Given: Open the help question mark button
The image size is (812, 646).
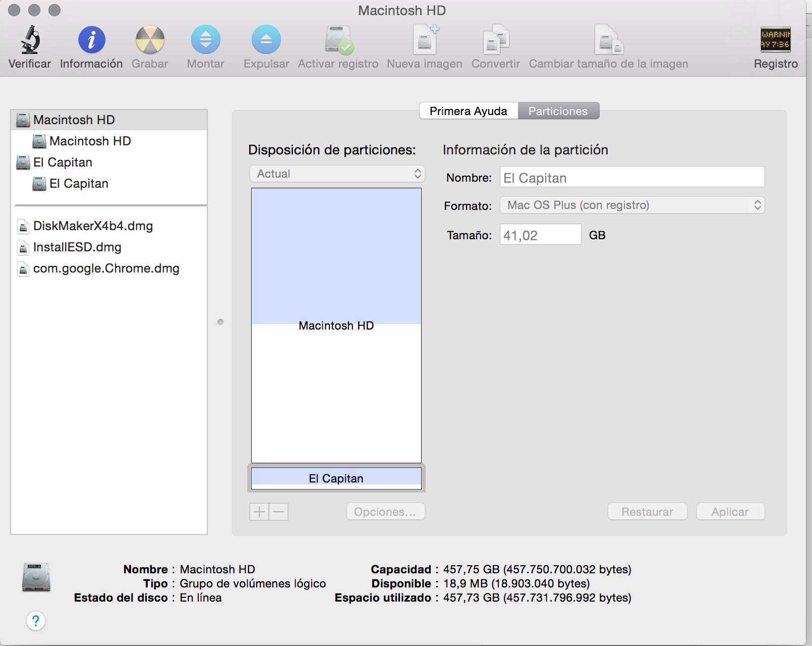Looking at the screenshot, I should coord(36,621).
